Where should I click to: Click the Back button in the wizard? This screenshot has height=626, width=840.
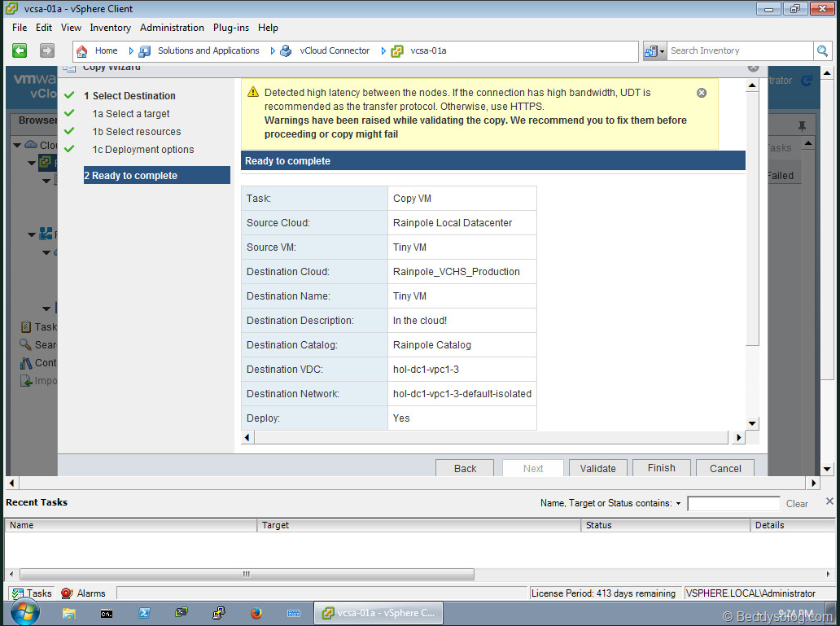[x=465, y=468]
